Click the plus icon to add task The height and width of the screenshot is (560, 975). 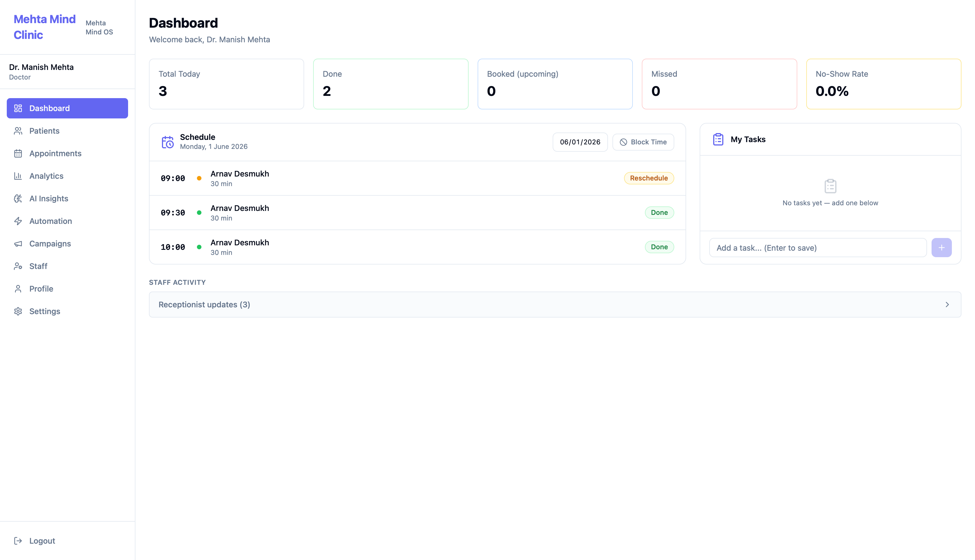tap(941, 248)
